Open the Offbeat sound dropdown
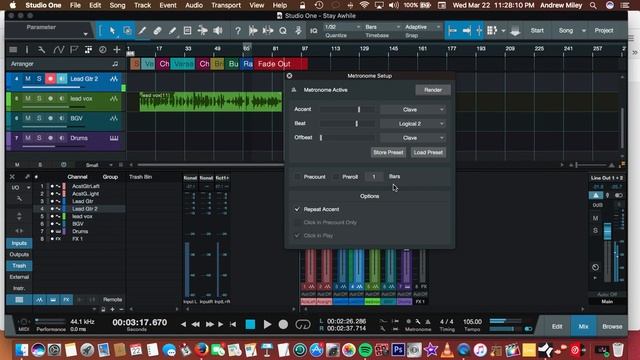Image resolution: width=640 pixels, height=360 pixels. (x=413, y=138)
